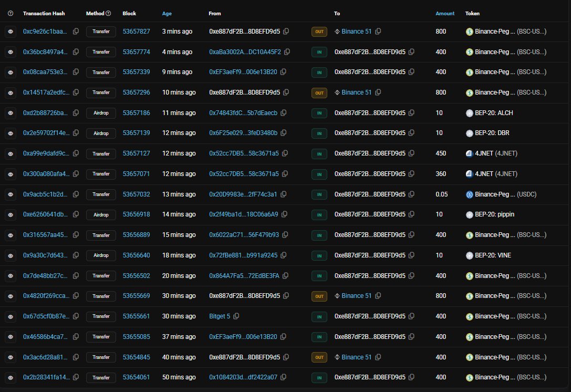Click the USDC token icon
This screenshot has width=571, height=392.
(470, 194)
